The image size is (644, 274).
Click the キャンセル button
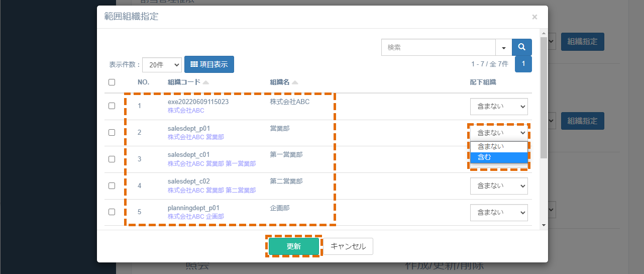coord(348,246)
